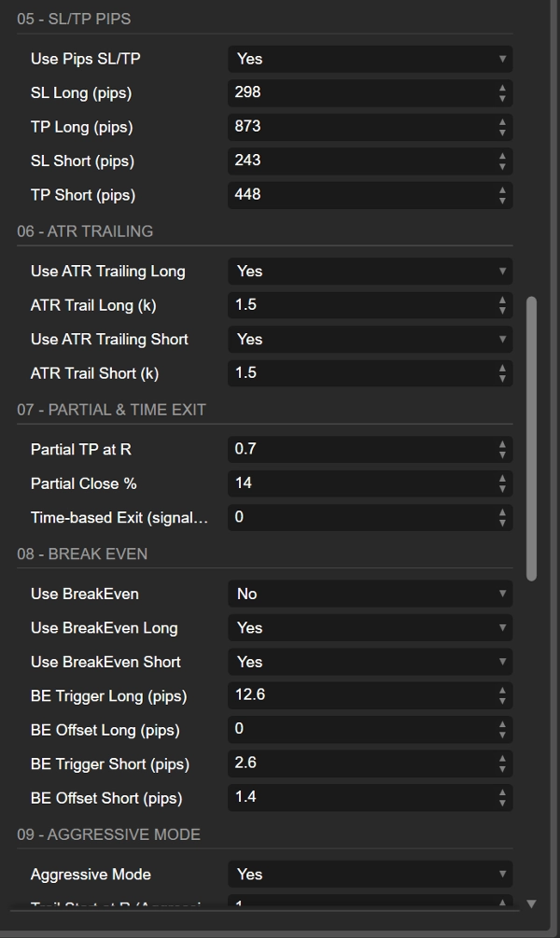Viewport: 560px width, 938px height.
Task: Decrement TP Long pips using down arrow
Action: tap(500, 132)
